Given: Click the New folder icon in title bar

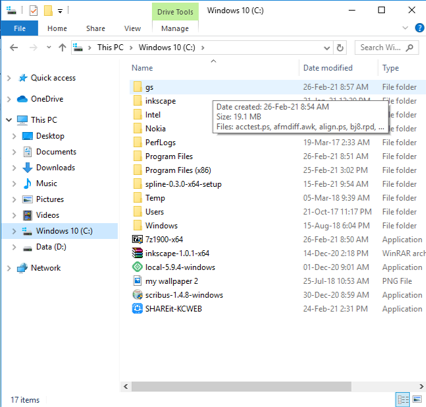Looking at the screenshot, I should [48, 11].
